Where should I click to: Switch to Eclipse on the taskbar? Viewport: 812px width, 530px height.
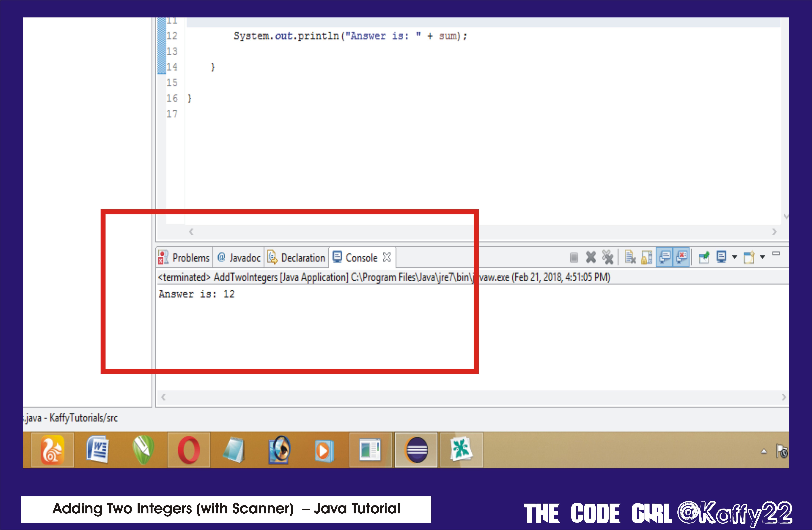[416, 450]
